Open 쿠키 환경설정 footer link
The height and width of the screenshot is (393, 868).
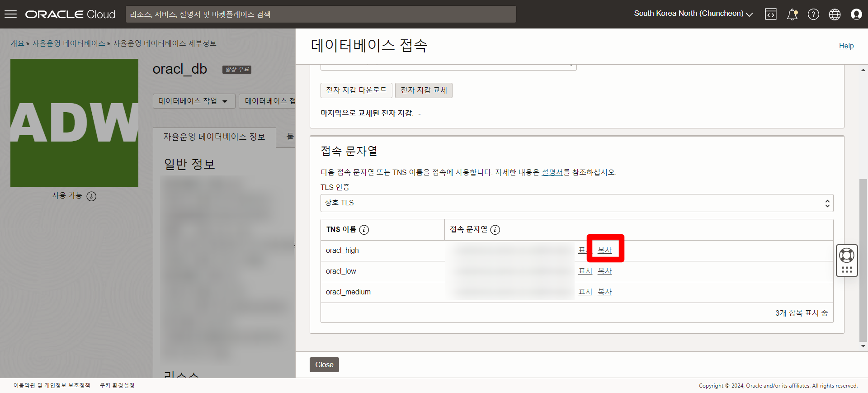tap(117, 385)
